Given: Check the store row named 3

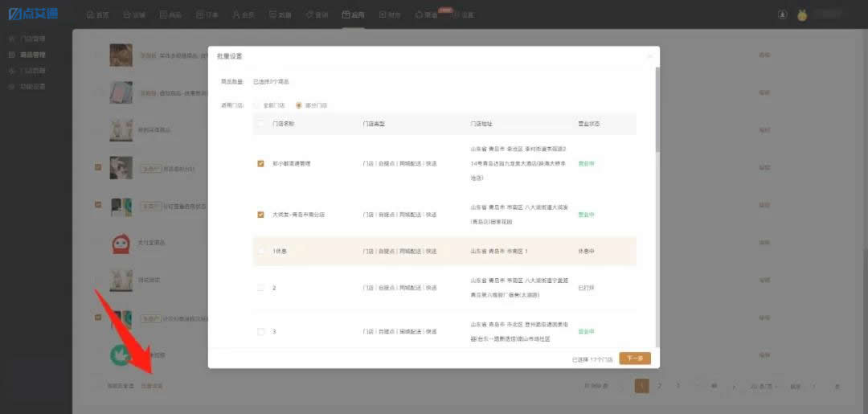Looking at the screenshot, I should click(260, 331).
